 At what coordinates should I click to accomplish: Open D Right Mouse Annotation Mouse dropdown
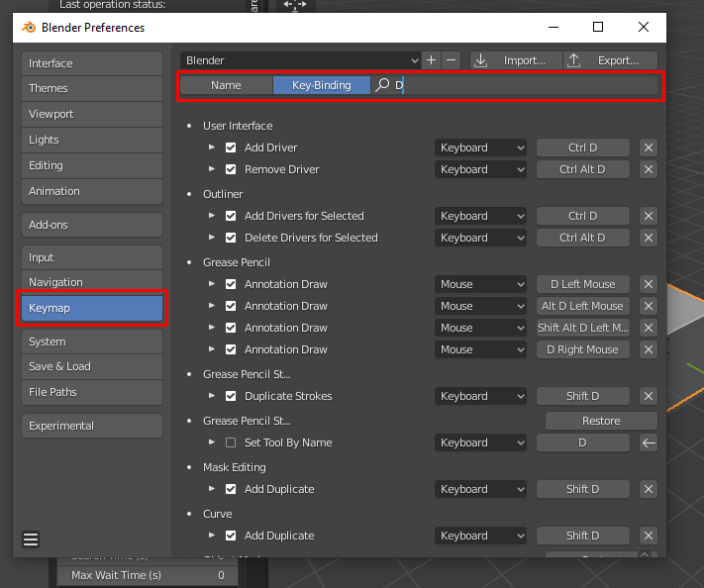pyautogui.click(x=480, y=349)
